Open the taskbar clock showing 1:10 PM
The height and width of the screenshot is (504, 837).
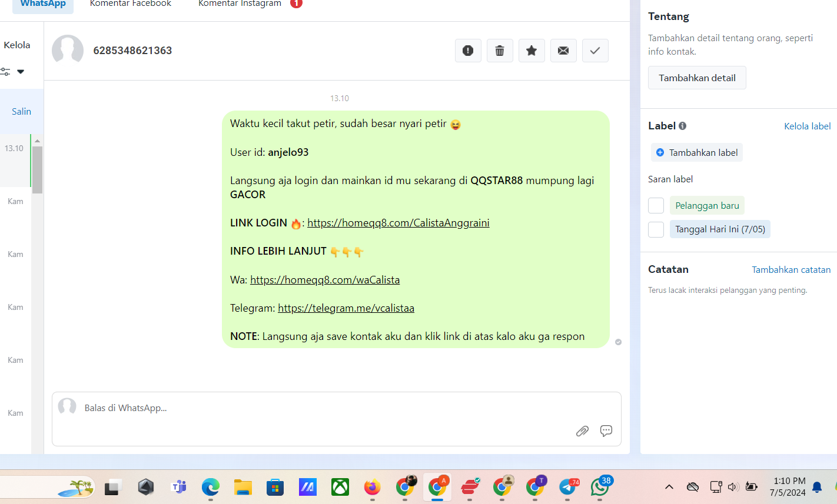point(788,487)
